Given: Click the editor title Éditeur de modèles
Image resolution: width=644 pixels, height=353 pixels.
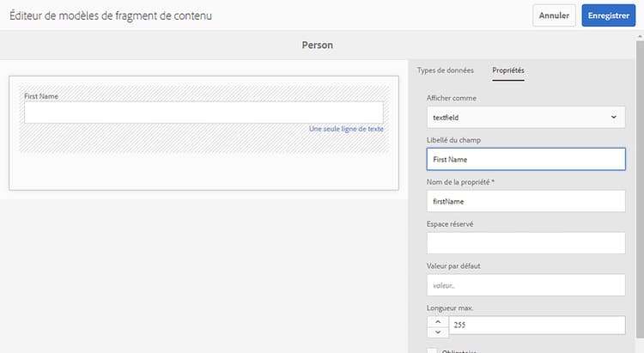Looking at the screenshot, I should (111, 15).
